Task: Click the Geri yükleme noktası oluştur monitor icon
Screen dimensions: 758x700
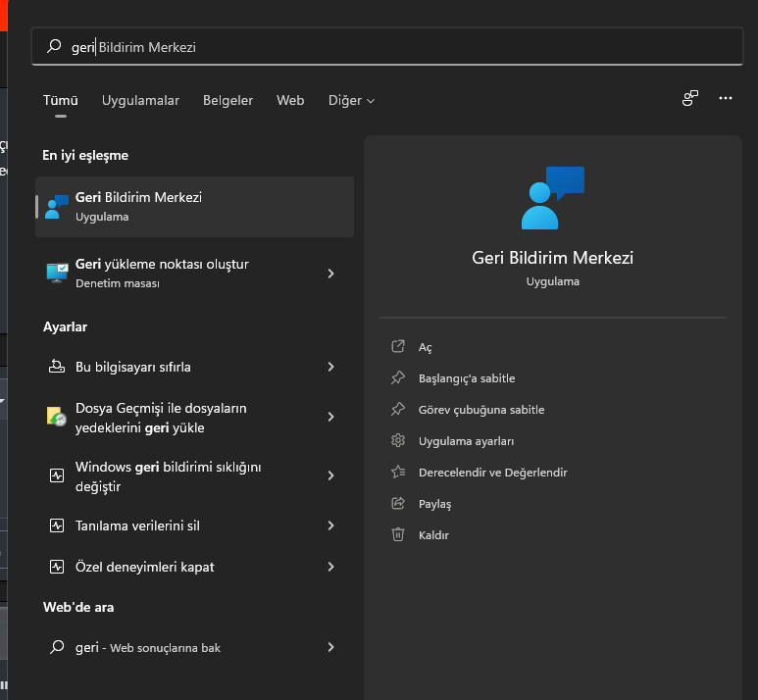Action: pyautogui.click(x=57, y=273)
